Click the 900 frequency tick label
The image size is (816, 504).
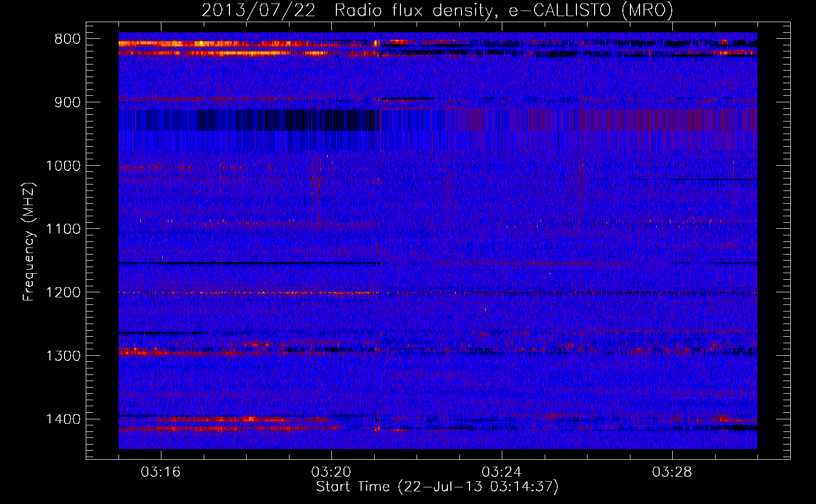coord(68,102)
